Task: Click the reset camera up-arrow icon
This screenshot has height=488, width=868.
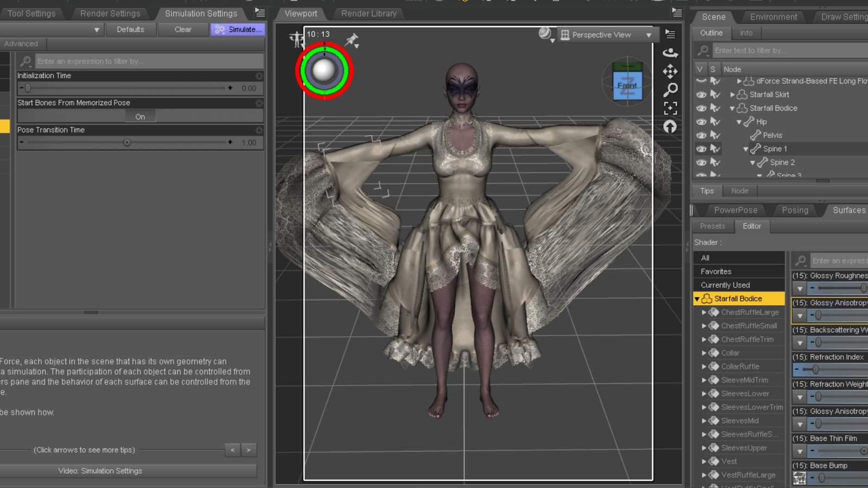Action: coord(670,126)
